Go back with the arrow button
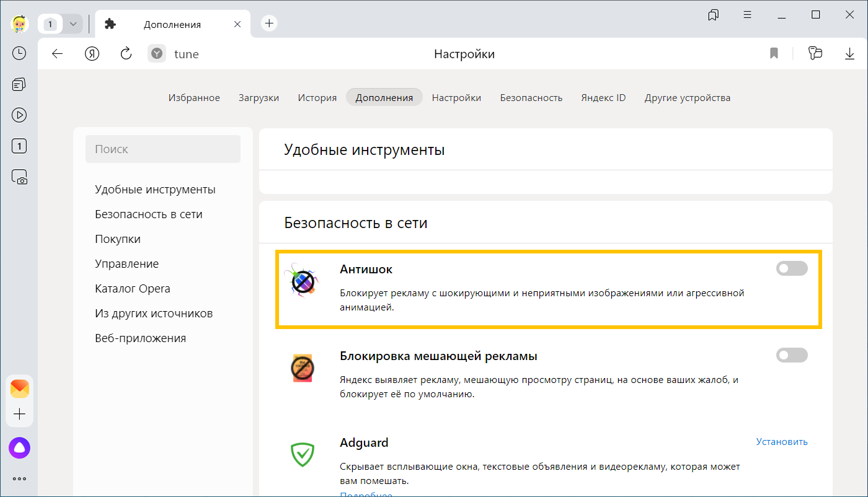 click(x=58, y=54)
